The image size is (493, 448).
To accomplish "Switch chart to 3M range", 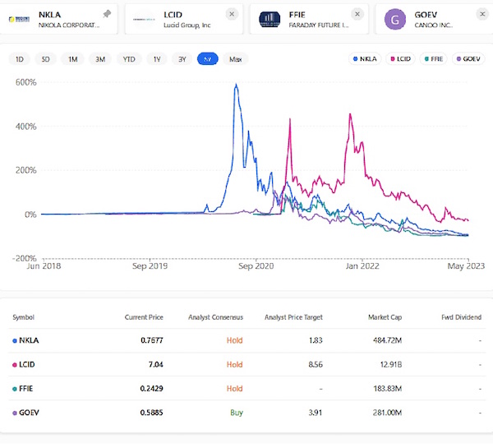I will pyautogui.click(x=100, y=59).
